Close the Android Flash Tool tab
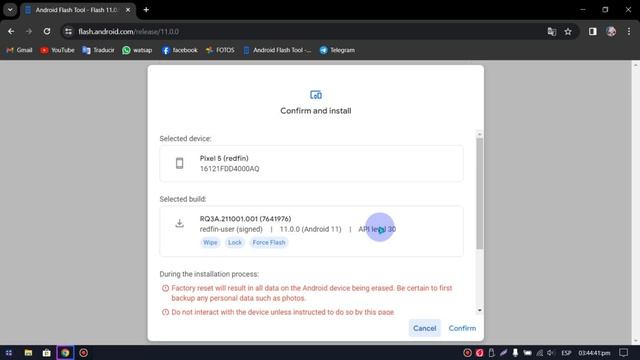Image resolution: width=640 pixels, height=360 pixels. tap(128, 10)
